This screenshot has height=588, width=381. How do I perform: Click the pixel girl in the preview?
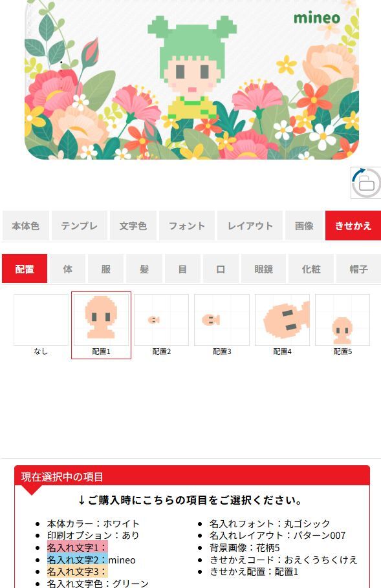pos(192,69)
